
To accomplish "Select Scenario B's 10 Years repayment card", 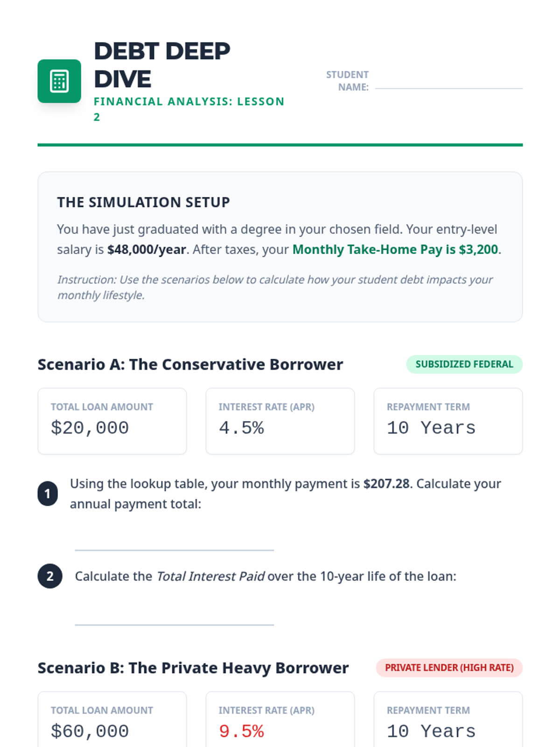I will click(x=448, y=721).
